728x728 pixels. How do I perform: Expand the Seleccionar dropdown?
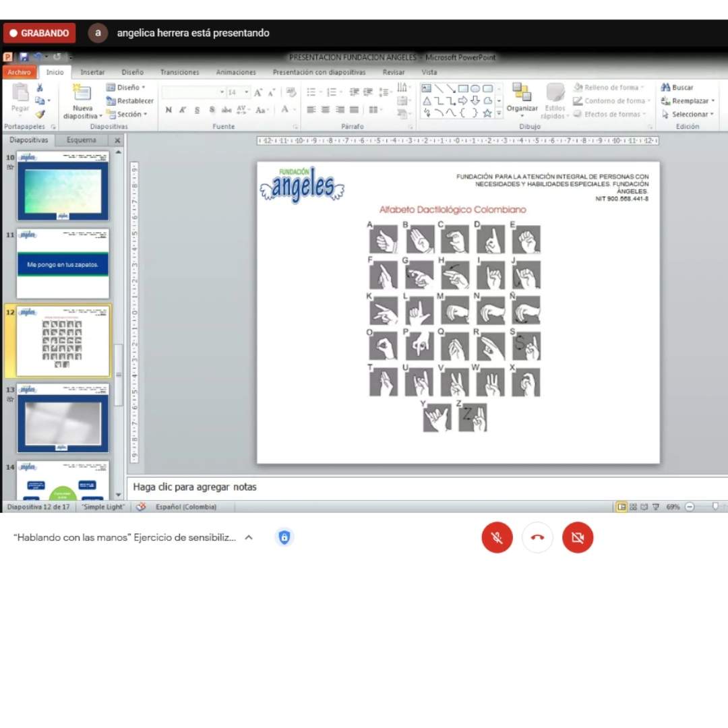click(687, 114)
